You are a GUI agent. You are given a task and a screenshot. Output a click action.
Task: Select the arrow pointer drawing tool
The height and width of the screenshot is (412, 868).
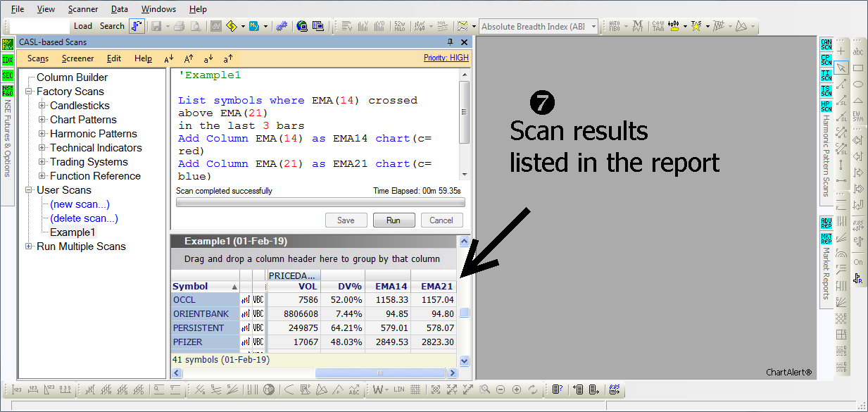click(x=841, y=68)
